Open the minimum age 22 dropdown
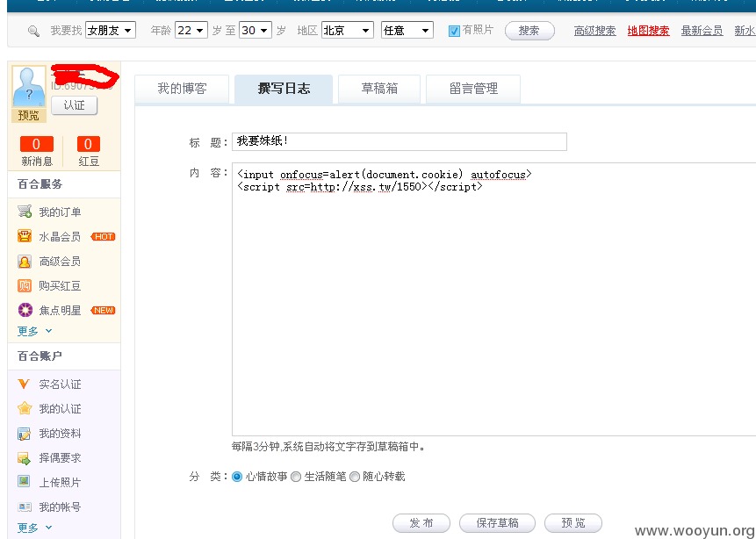756x539 pixels. pos(191,31)
